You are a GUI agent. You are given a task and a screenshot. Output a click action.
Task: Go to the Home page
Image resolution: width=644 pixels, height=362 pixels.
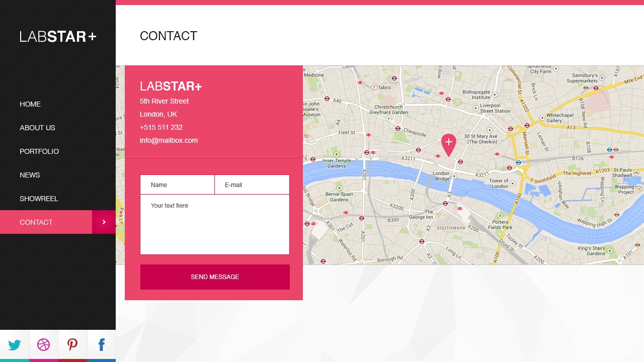[x=30, y=104]
